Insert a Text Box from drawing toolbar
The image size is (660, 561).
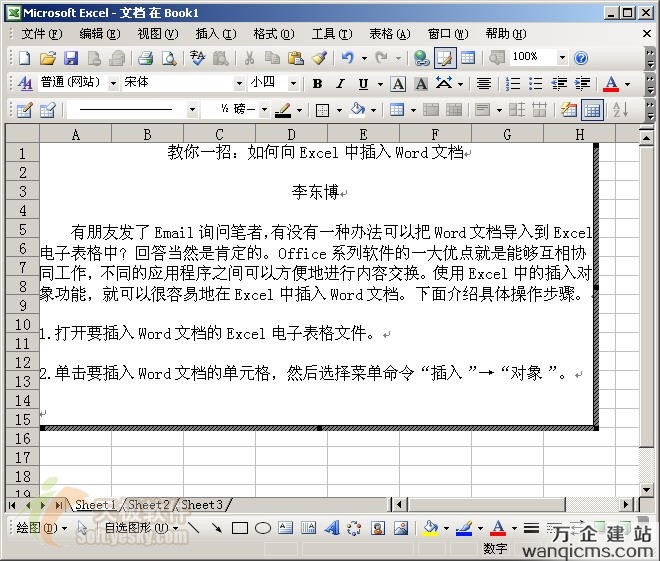[x=285, y=528]
